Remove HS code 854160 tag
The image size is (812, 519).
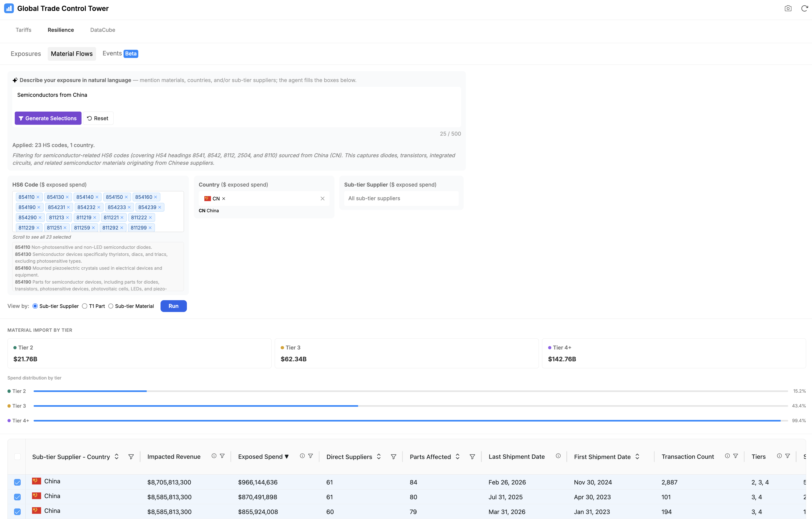156,197
